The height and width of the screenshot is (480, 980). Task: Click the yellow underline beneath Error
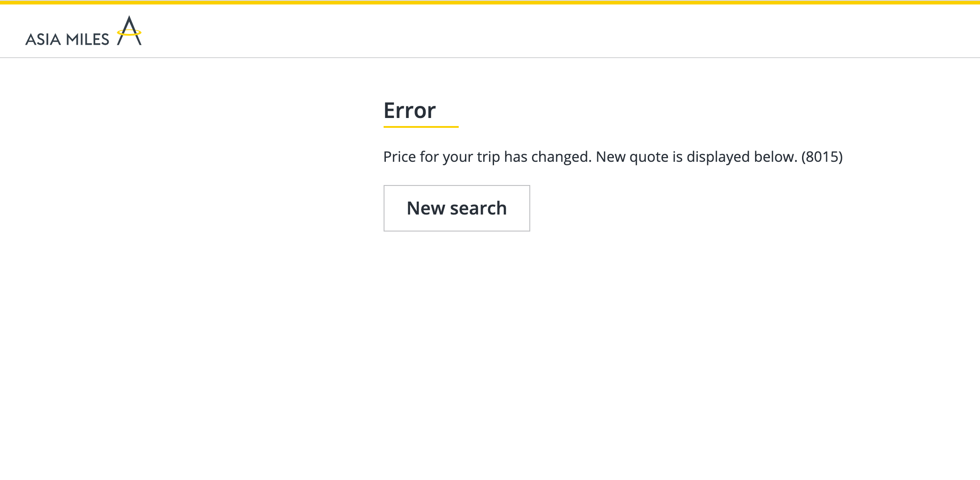421,127
